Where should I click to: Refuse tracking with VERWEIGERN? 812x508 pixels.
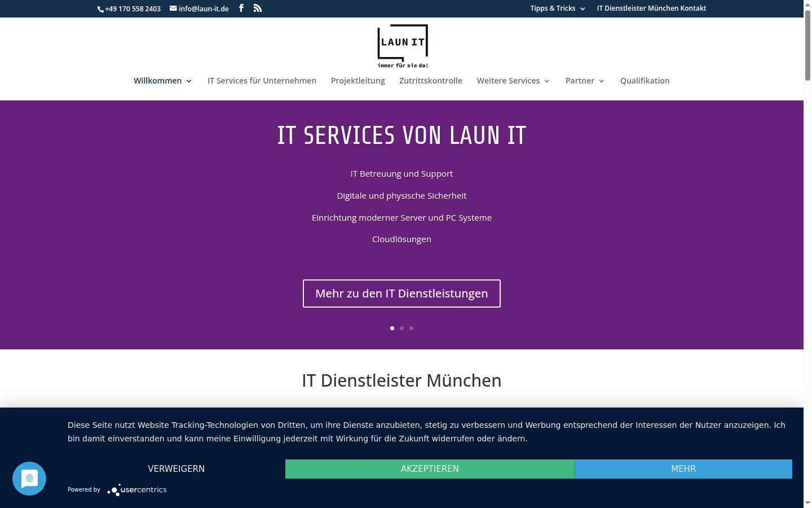click(176, 469)
